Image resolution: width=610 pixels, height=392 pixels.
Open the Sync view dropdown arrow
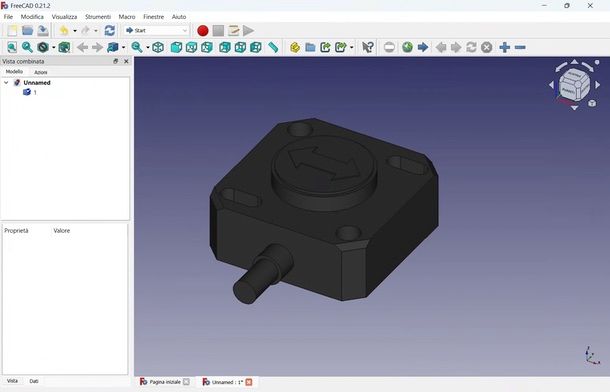point(123,47)
